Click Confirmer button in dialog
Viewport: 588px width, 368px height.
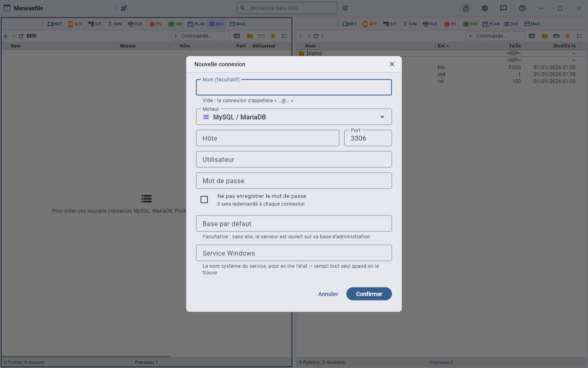[369, 294]
